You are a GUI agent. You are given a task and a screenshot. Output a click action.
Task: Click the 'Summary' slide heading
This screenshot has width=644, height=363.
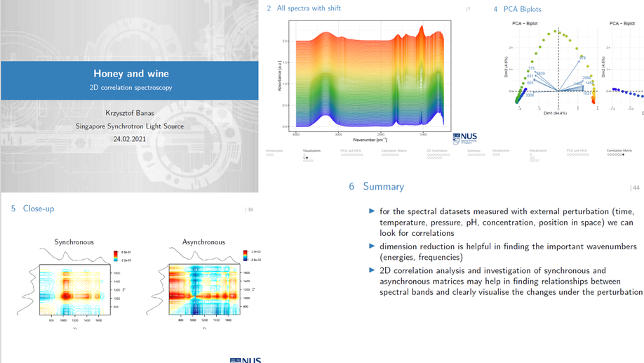click(383, 187)
